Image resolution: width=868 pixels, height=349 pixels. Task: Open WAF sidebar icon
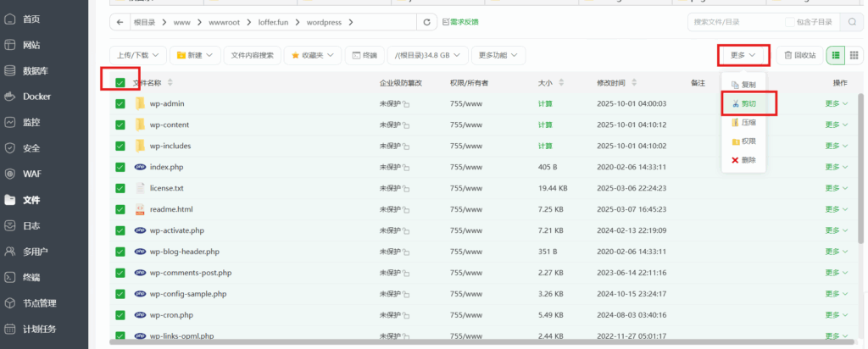tap(10, 174)
